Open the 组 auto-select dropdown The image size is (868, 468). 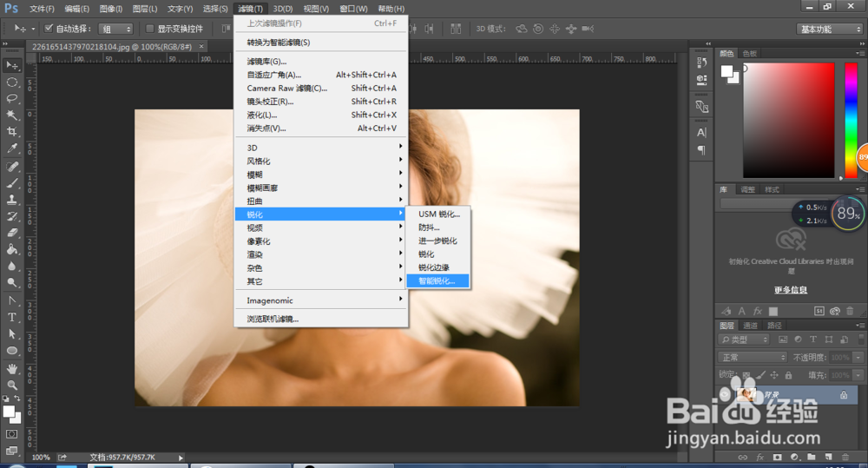click(115, 29)
